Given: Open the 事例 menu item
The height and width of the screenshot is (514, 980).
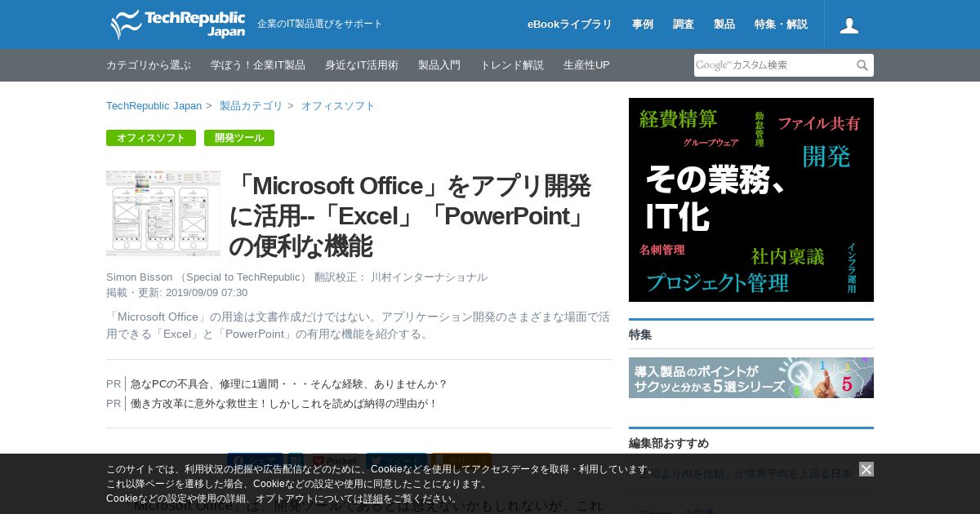Looking at the screenshot, I should (x=643, y=24).
